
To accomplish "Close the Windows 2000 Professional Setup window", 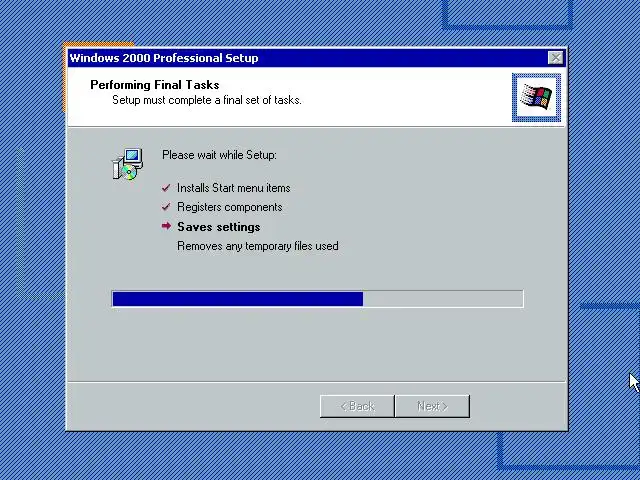I will point(555,58).
